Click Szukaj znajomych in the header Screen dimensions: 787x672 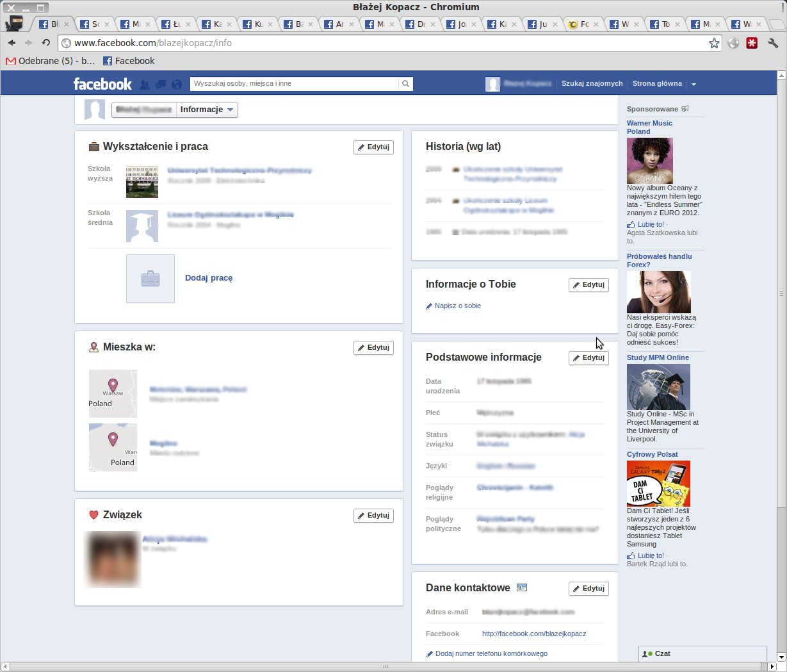coord(592,84)
